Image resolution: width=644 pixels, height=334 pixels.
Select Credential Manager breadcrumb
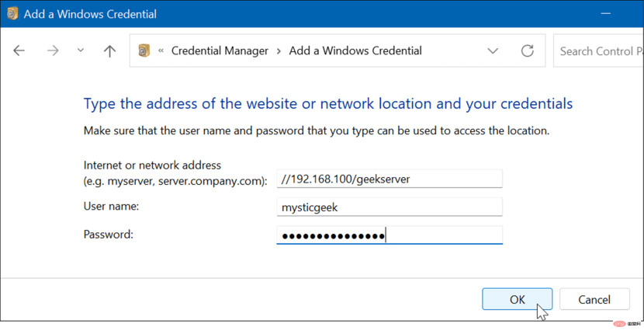point(220,50)
